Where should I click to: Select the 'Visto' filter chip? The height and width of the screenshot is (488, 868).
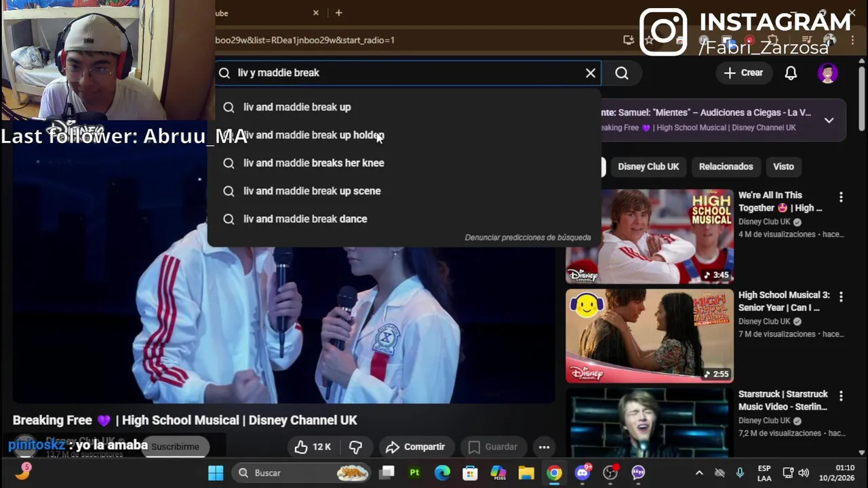click(783, 167)
